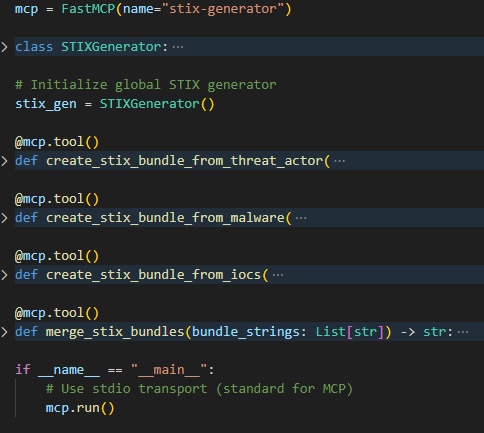
Task: Click @mcp.tool() decorator above threat_actor function
Action: [x=57, y=142]
